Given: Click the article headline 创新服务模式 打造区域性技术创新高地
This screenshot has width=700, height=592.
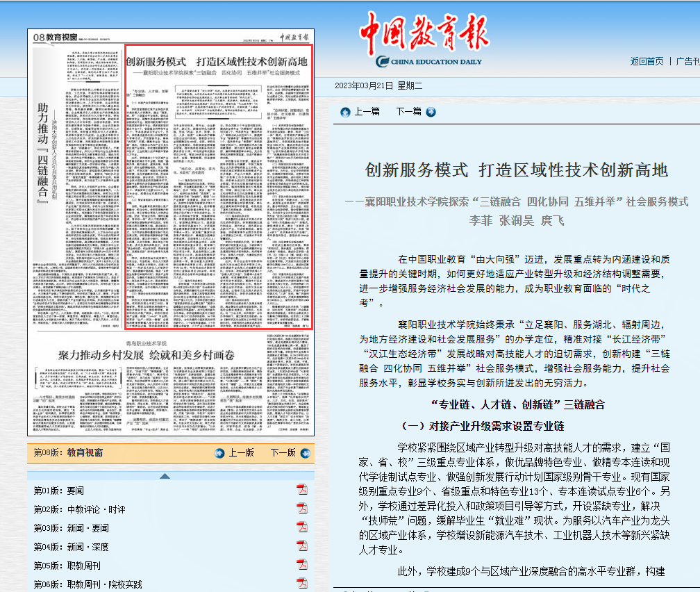Looking at the screenshot, I should (x=516, y=170).
